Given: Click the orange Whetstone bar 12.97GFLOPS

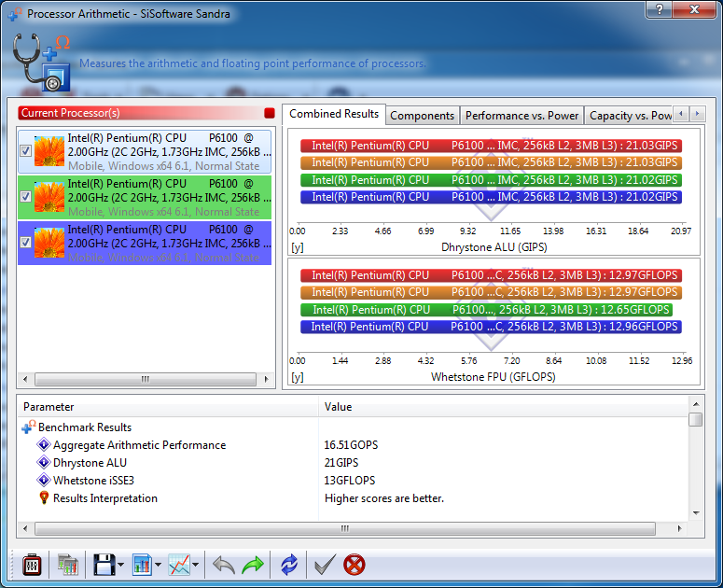Looking at the screenshot, I should (491, 292).
